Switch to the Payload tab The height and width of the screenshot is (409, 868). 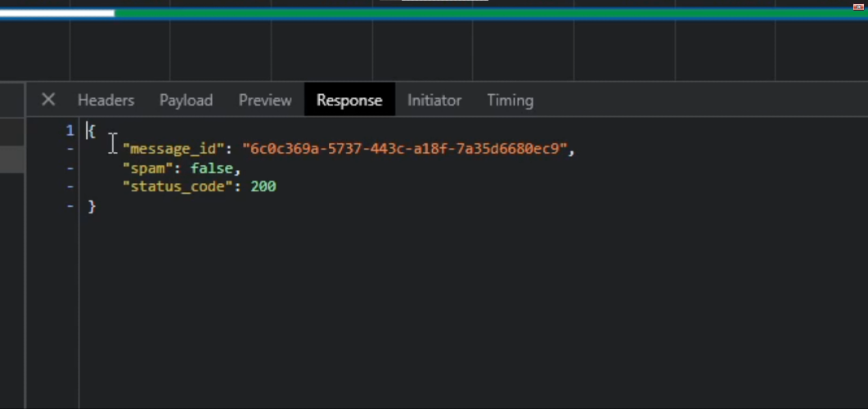(186, 100)
